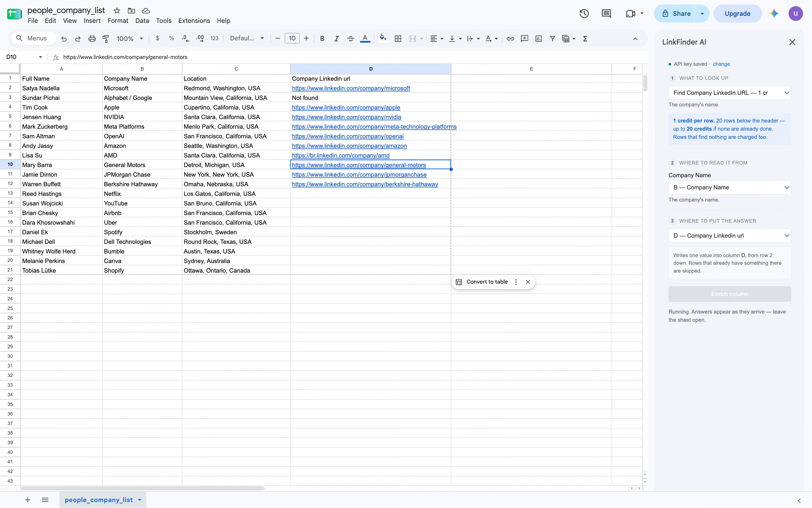Open version history clock icon
Viewport: 812px width, 508px height.
pyautogui.click(x=584, y=14)
